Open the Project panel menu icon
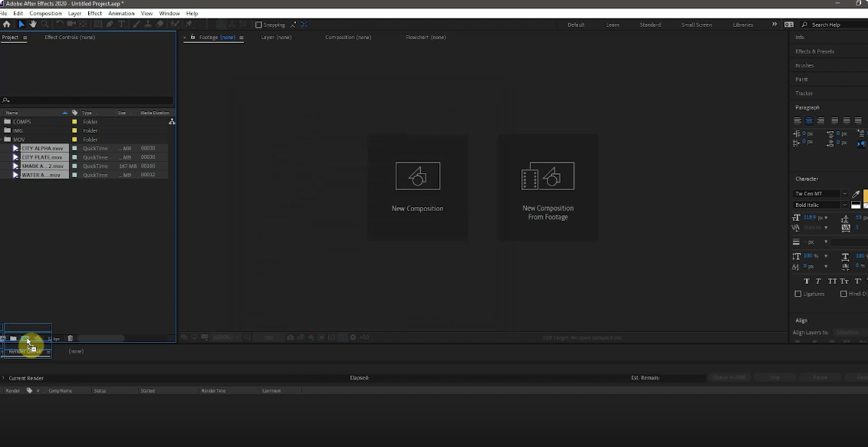This screenshot has width=868, height=447. tap(25, 37)
